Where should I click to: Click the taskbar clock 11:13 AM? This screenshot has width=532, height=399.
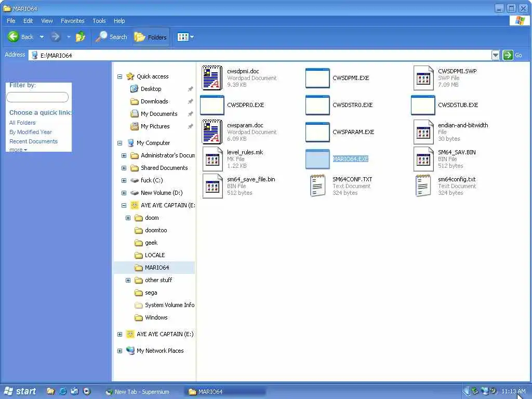[513, 392]
